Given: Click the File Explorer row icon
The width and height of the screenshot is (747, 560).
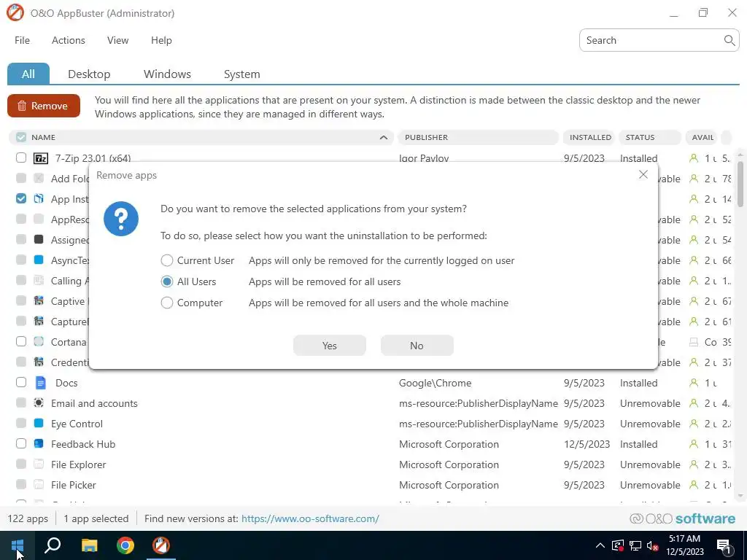Looking at the screenshot, I should 39,464.
